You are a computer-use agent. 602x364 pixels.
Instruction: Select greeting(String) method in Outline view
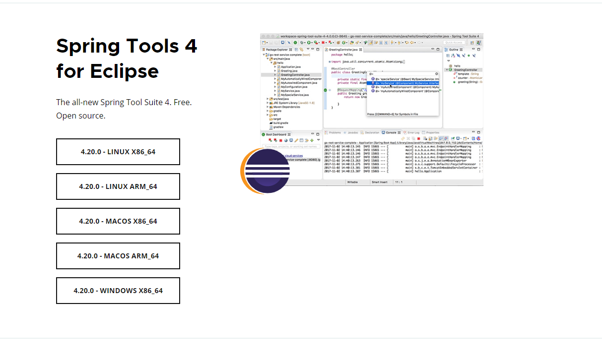(x=468, y=82)
